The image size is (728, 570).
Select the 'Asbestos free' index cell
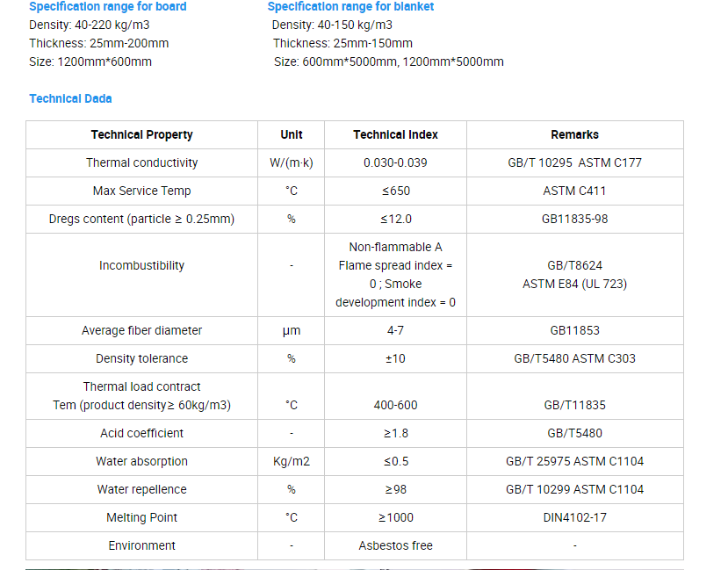click(x=395, y=546)
